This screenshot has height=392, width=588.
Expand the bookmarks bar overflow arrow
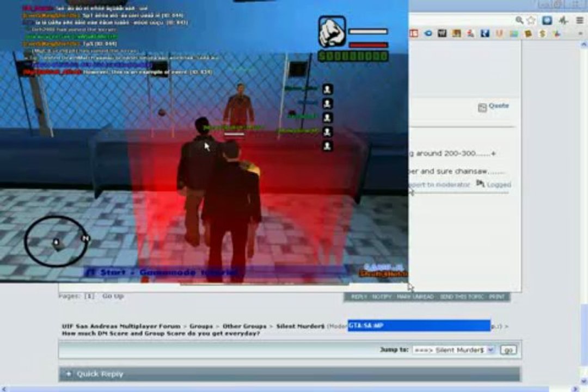[x=580, y=34]
